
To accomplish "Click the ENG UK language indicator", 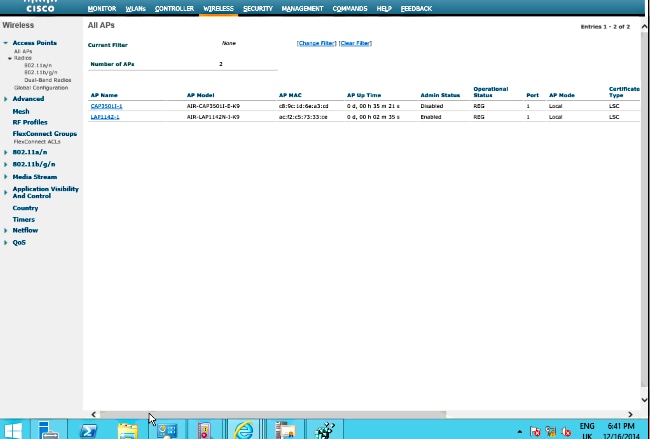I will click(587, 431).
